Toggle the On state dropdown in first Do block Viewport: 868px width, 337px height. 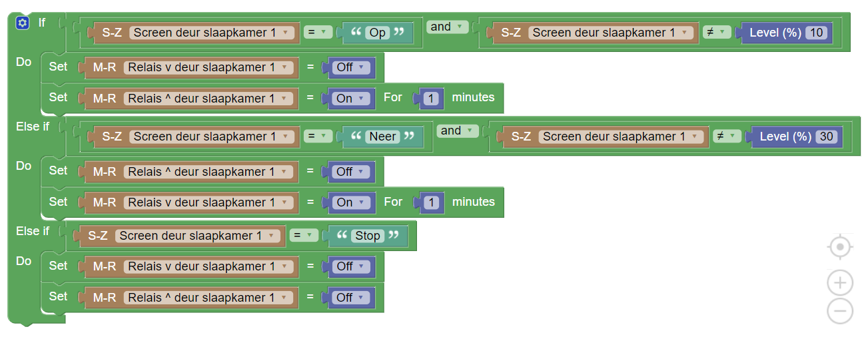351,99
